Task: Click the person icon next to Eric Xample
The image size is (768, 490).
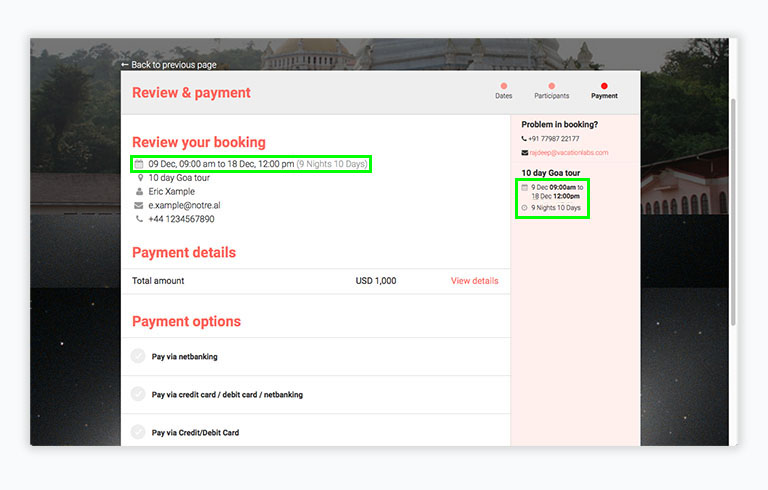Action: [x=140, y=192]
